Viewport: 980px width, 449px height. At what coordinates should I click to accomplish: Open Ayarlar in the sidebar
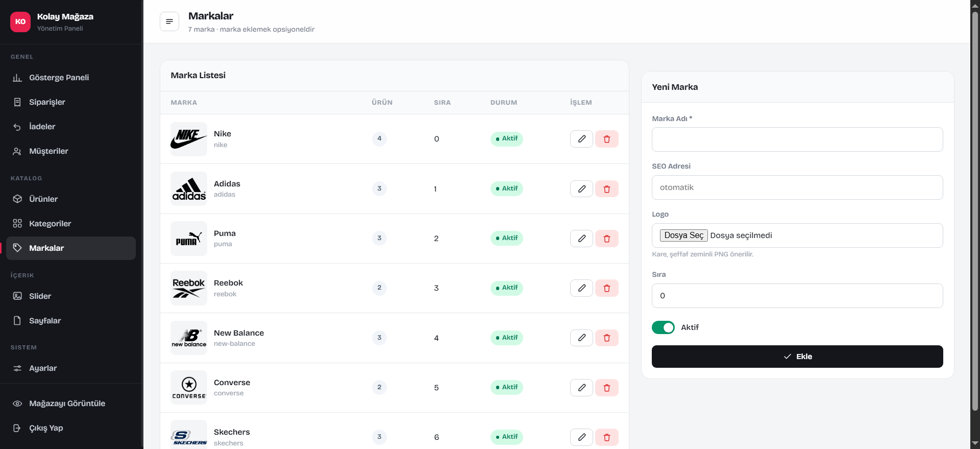pos(71,368)
